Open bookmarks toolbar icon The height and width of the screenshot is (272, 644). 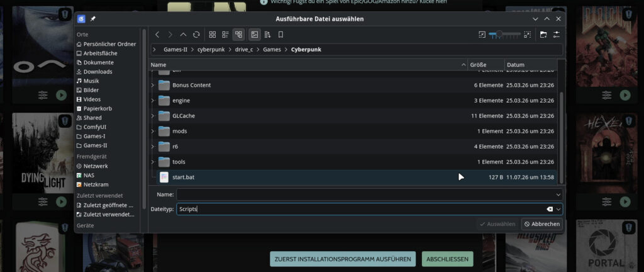click(x=281, y=35)
